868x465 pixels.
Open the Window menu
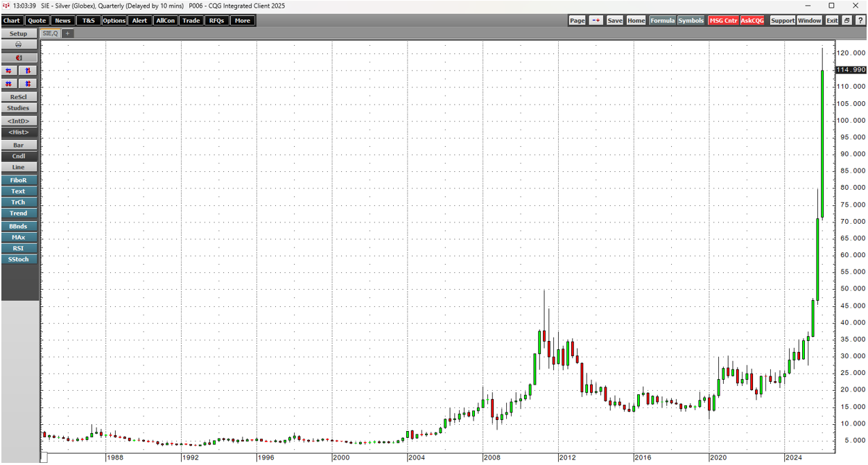[x=809, y=21]
